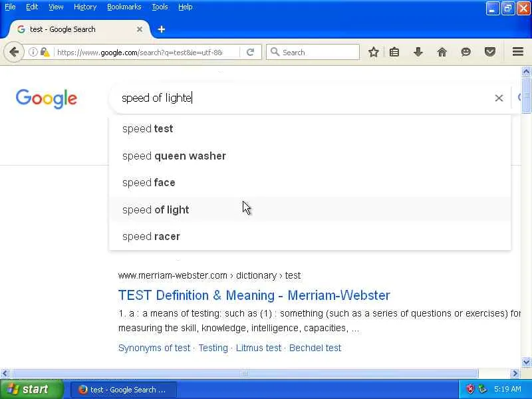Click the vertical scrollbar down arrow
532x399 pixels.
[x=526, y=362]
